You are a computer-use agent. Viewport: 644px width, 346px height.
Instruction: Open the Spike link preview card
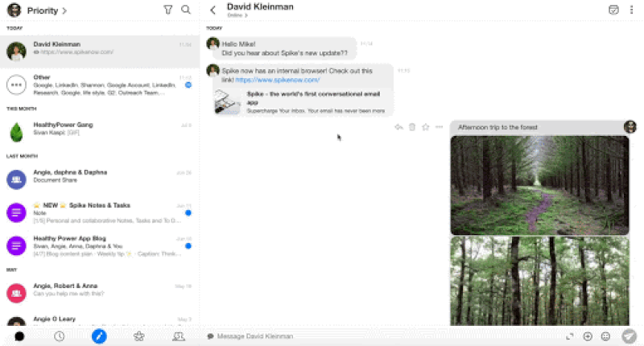coord(303,102)
